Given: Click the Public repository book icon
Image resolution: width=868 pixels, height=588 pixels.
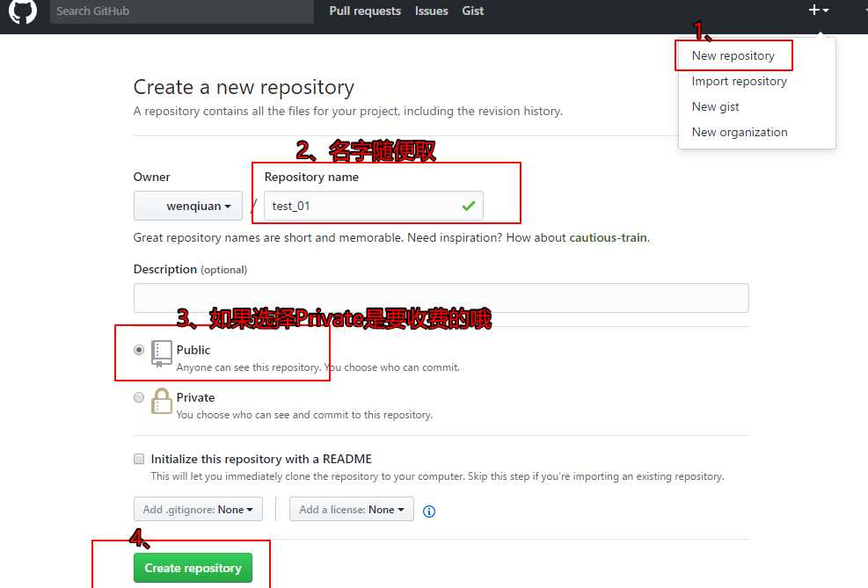Looking at the screenshot, I should (x=161, y=354).
